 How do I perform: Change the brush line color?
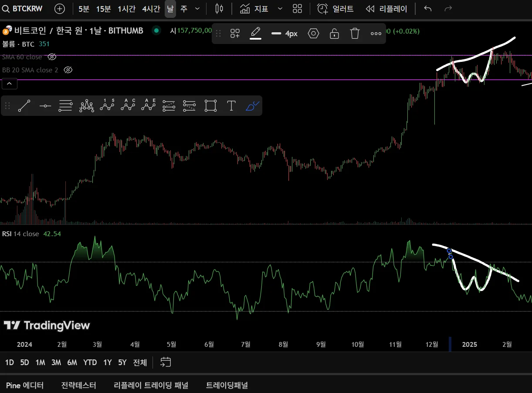click(255, 34)
